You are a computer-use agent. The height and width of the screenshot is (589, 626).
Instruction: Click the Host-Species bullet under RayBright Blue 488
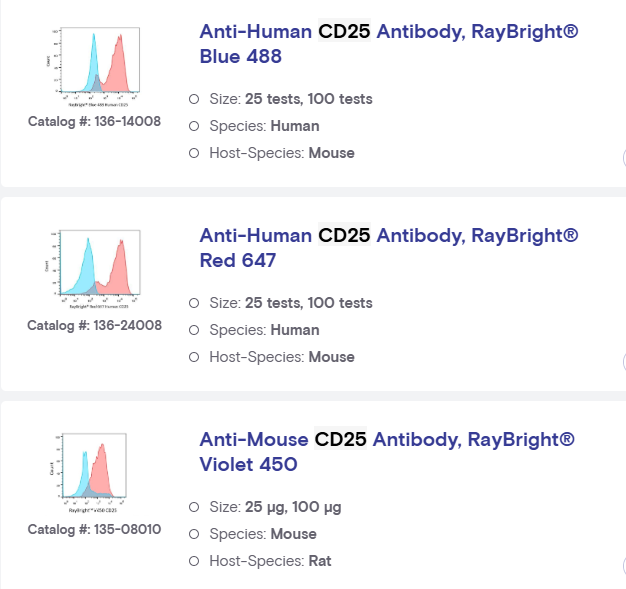point(194,153)
